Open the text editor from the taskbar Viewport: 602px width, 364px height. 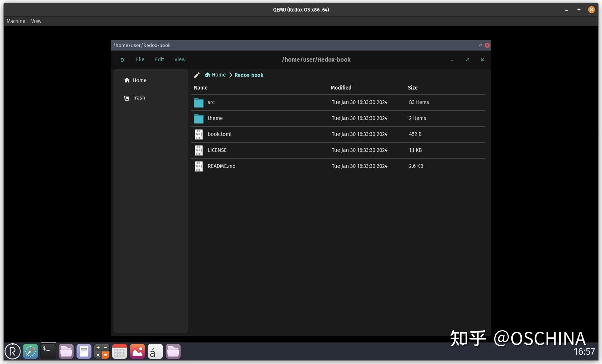click(84, 351)
